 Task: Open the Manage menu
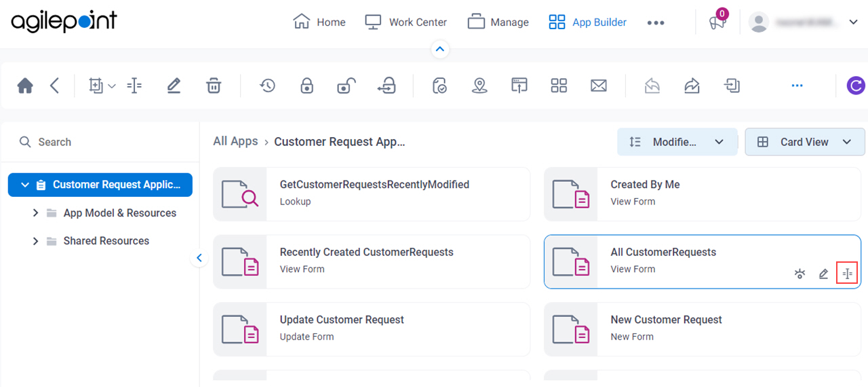coord(498,22)
